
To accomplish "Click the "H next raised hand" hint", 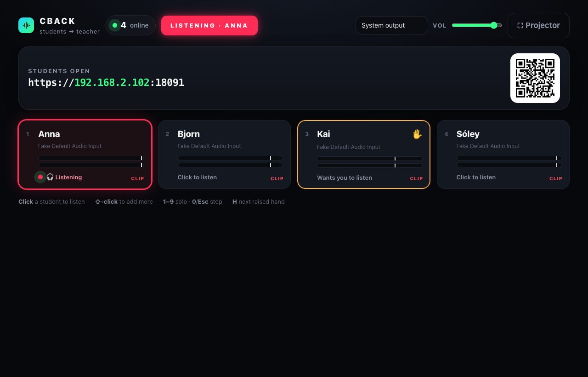I will pyautogui.click(x=259, y=202).
